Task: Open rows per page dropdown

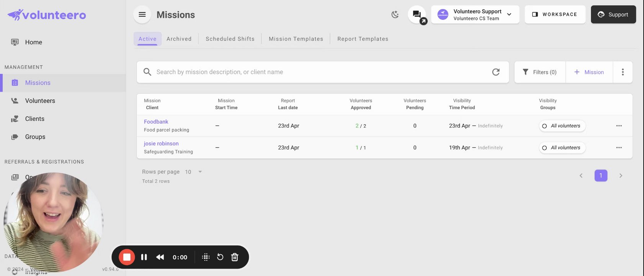Action: click(194, 172)
